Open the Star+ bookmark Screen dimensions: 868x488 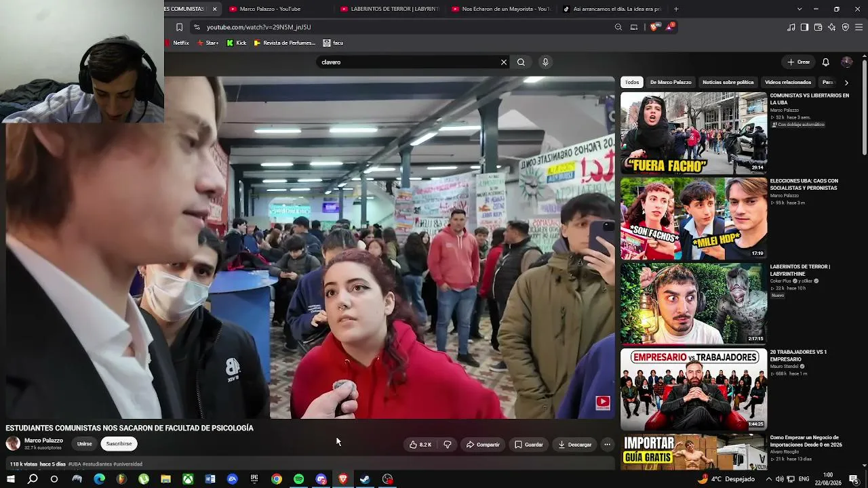[208, 43]
